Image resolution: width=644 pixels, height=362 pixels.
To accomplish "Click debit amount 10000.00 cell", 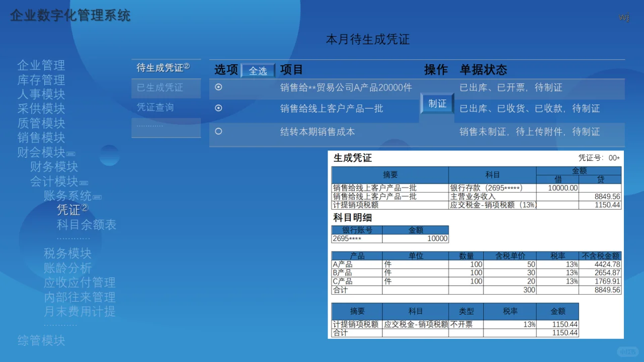I will tap(557, 188).
